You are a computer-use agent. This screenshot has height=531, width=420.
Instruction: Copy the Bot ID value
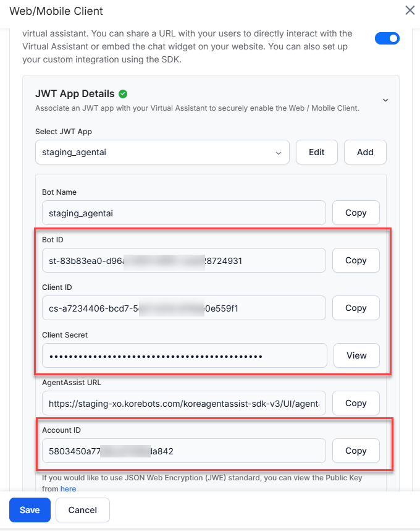click(356, 260)
